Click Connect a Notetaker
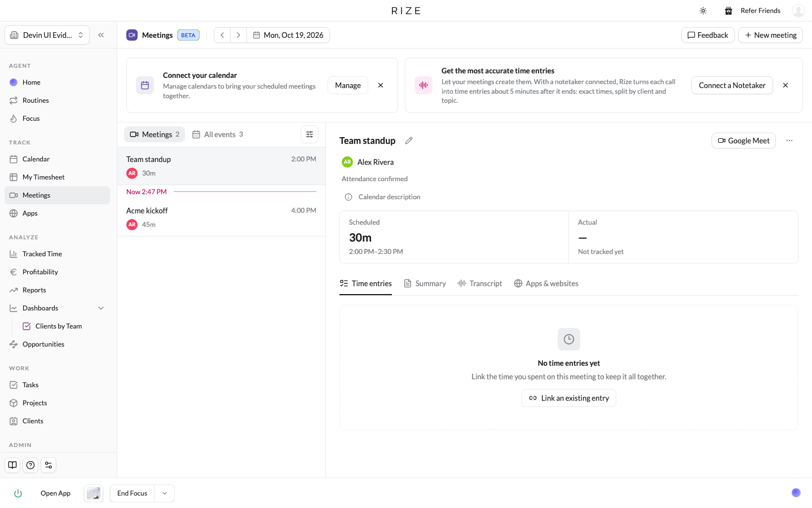The height and width of the screenshot is (508, 812). (x=732, y=85)
